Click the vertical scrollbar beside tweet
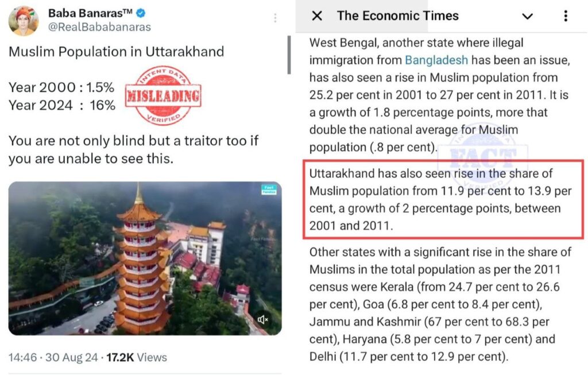 click(x=289, y=55)
